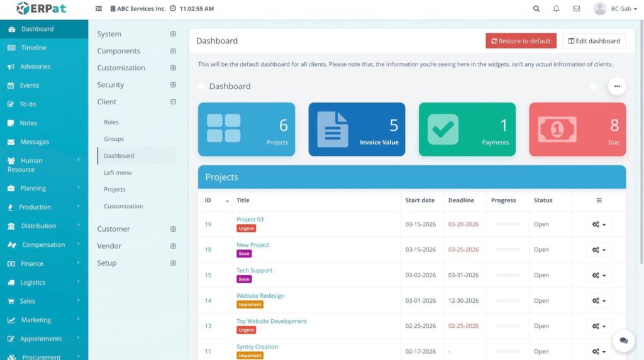This screenshot has width=644, height=360.
Task: Click the Due banknote icon
Action: pyautogui.click(x=557, y=129)
